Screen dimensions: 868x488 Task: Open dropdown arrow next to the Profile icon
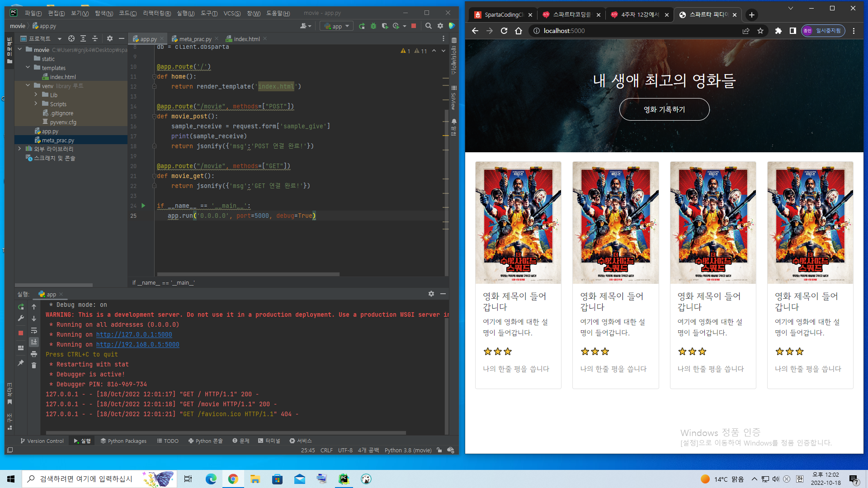(405, 26)
